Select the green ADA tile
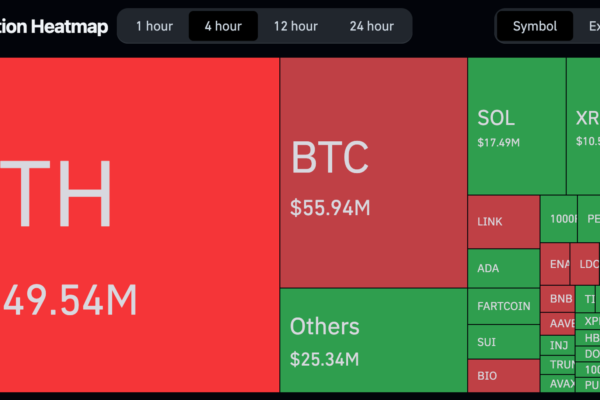 pyautogui.click(x=503, y=268)
